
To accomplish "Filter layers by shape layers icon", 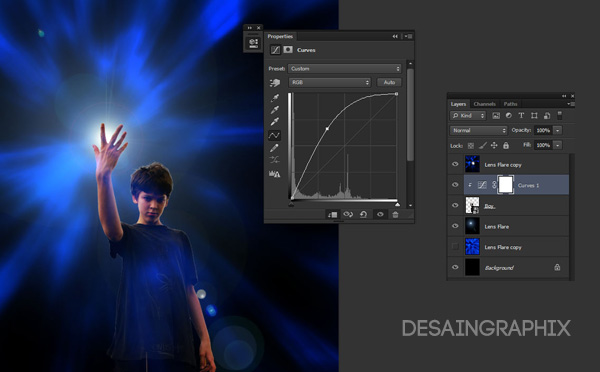I will [x=534, y=115].
